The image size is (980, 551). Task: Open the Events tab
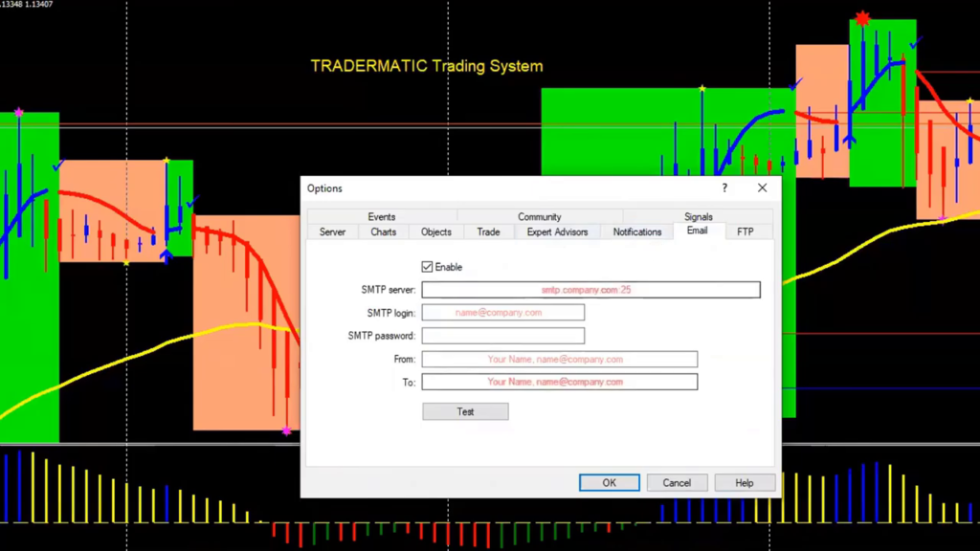coord(381,217)
